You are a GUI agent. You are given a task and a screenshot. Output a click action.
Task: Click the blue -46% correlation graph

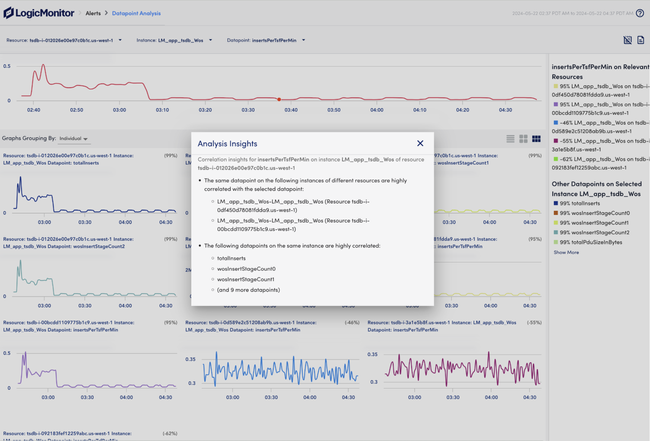point(280,370)
